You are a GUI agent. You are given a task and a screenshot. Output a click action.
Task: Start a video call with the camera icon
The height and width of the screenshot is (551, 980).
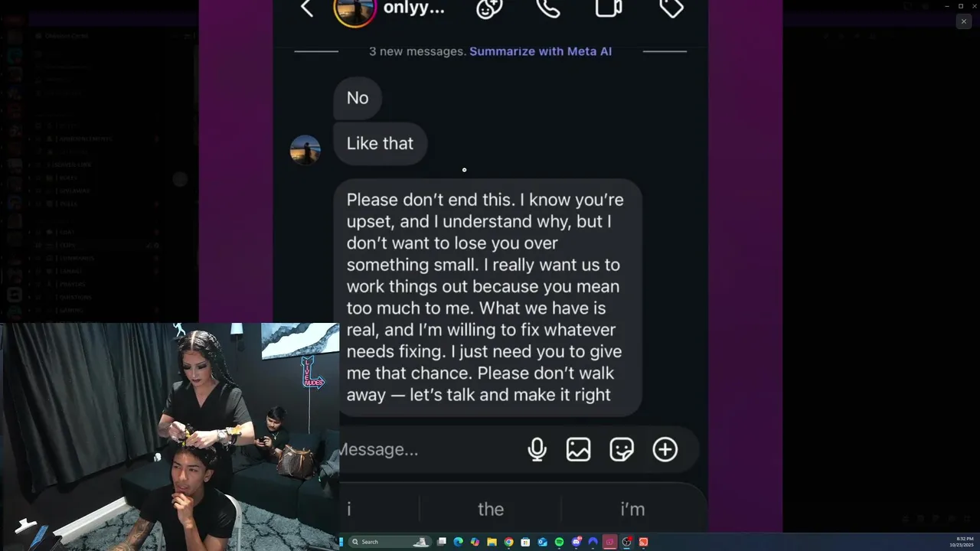coord(609,8)
